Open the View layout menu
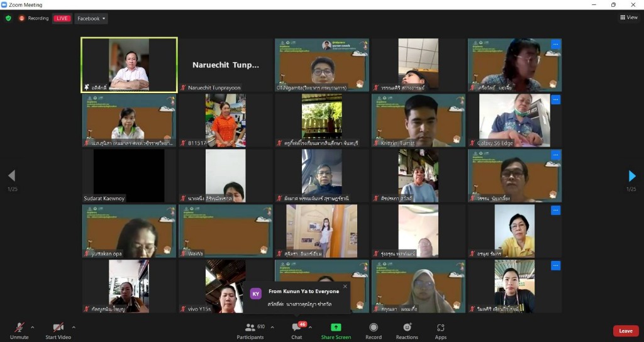644x342 pixels. pyautogui.click(x=628, y=18)
